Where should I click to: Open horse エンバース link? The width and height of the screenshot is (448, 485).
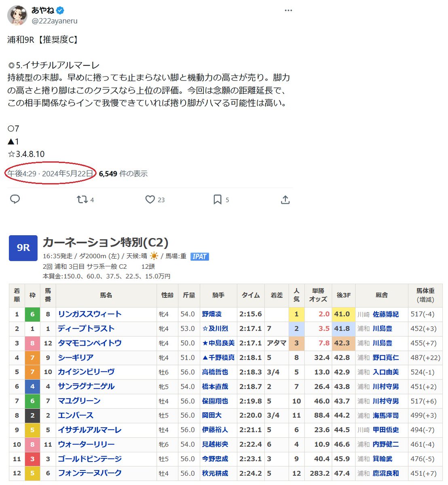click(x=76, y=415)
